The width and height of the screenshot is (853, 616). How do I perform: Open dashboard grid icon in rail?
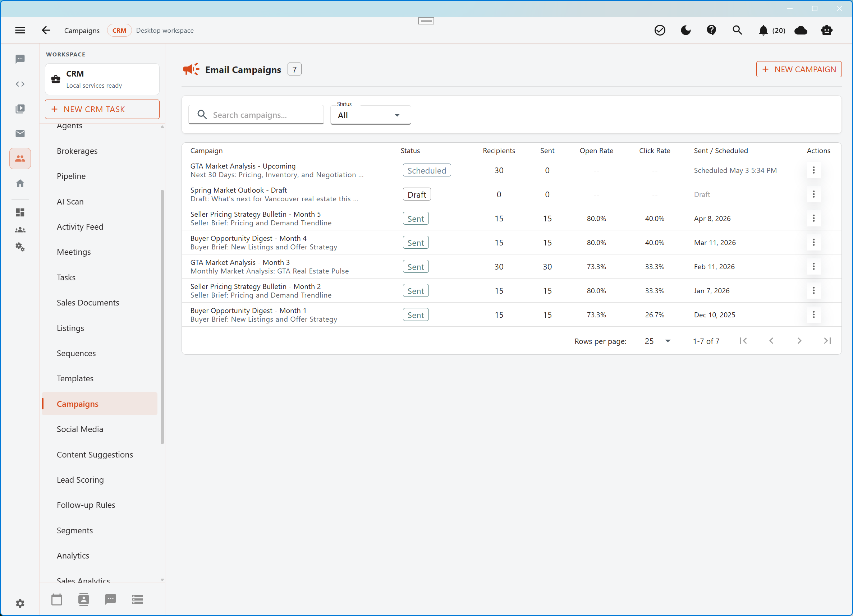click(x=20, y=212)
